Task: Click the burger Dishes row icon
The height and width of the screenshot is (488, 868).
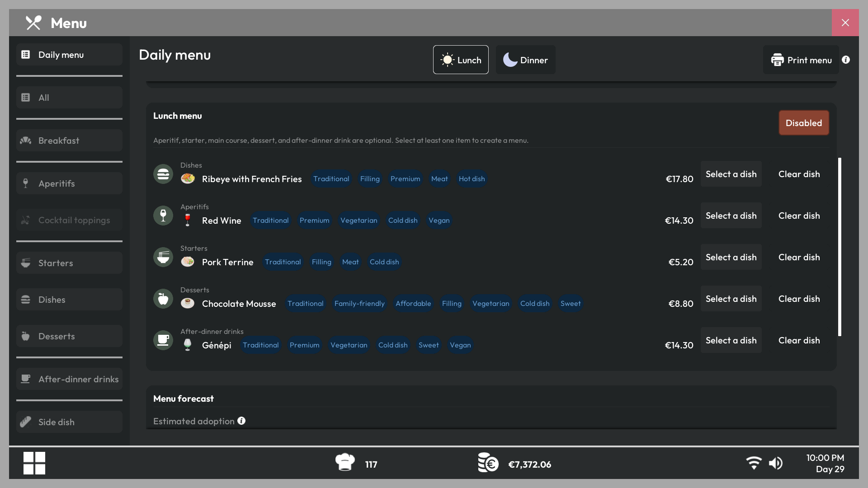Action: (163, 174)
